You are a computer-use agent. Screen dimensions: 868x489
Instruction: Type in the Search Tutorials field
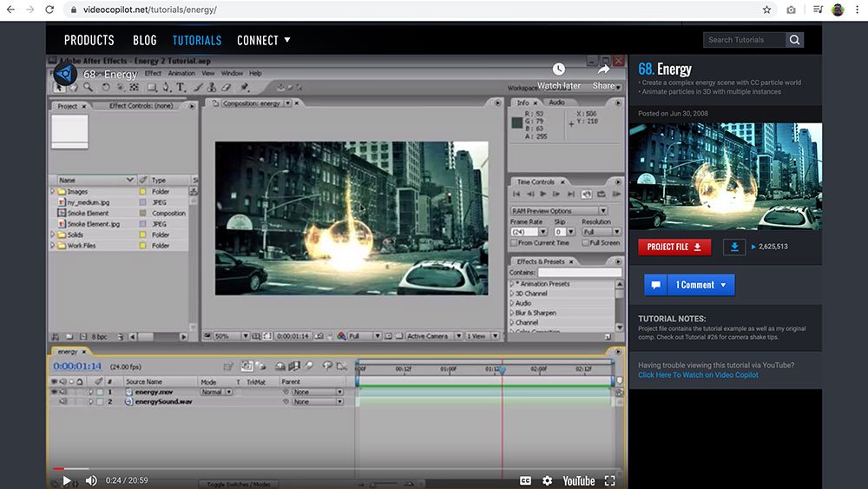(x=744, y=40)
